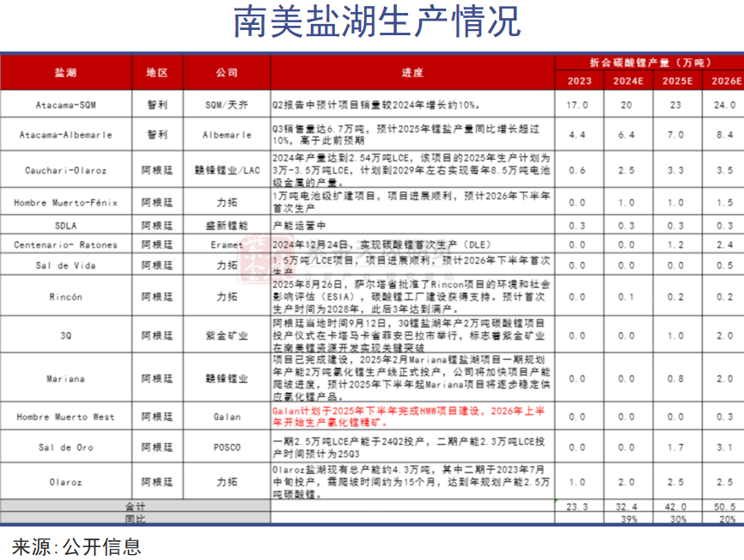Select the 2025E year column header
Viewport: 744px width, 560px height.
click(x=678, y=82)
